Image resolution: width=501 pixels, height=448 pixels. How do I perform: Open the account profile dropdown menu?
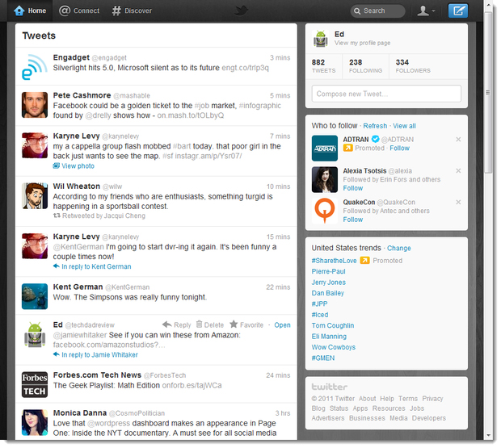(426, 10)
